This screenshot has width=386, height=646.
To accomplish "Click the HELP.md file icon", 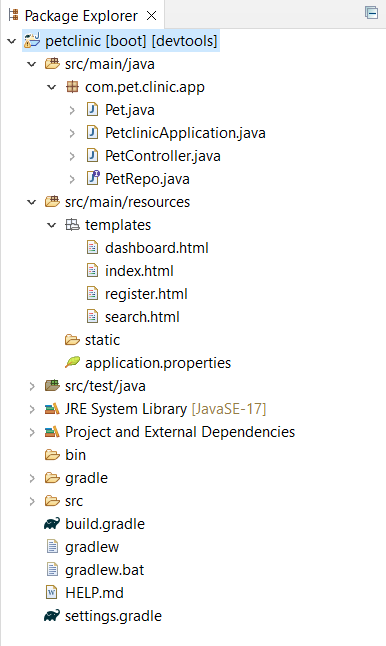I will click(51, 593).
